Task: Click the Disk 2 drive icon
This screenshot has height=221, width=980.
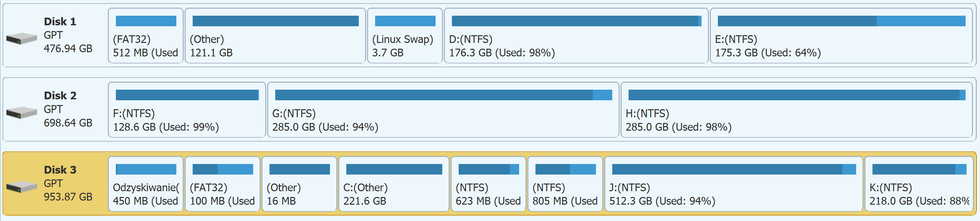Action: coord(21,112)
